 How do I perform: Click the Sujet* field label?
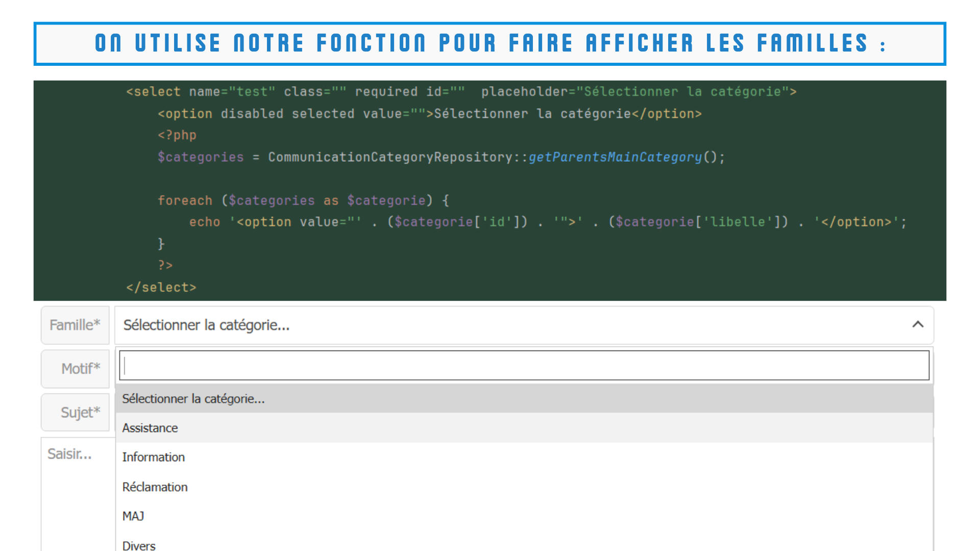80,412
